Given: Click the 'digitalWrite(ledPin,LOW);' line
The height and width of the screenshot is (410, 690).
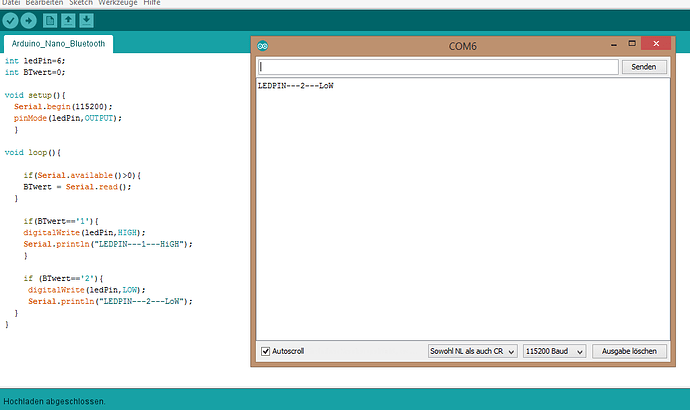Looking at the screenshot, I should 87,289.
